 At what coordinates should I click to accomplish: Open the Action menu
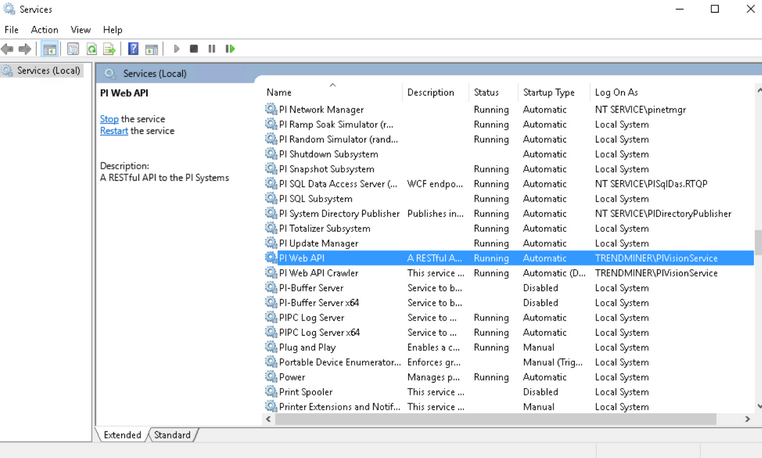[x=44, y=30]
